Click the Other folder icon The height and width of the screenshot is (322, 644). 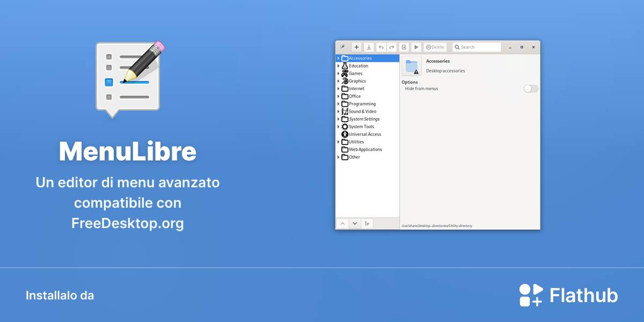[x=345, y=157]
